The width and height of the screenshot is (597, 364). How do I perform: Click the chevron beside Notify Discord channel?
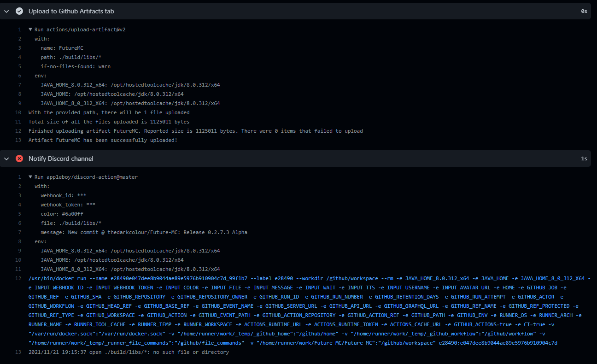pyautogui.click(x=7, y=159)
